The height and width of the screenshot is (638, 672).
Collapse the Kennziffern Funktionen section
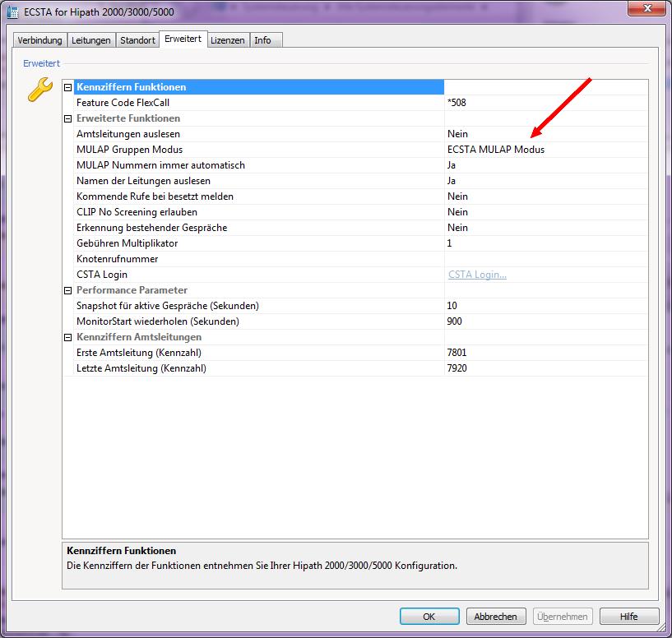68,87
